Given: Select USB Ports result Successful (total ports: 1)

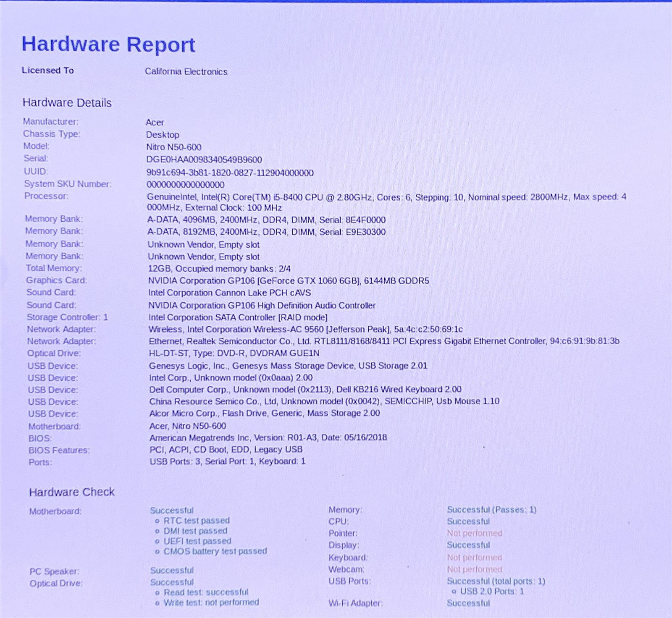Looking at the screenshot, I should [x=496, y=581].
